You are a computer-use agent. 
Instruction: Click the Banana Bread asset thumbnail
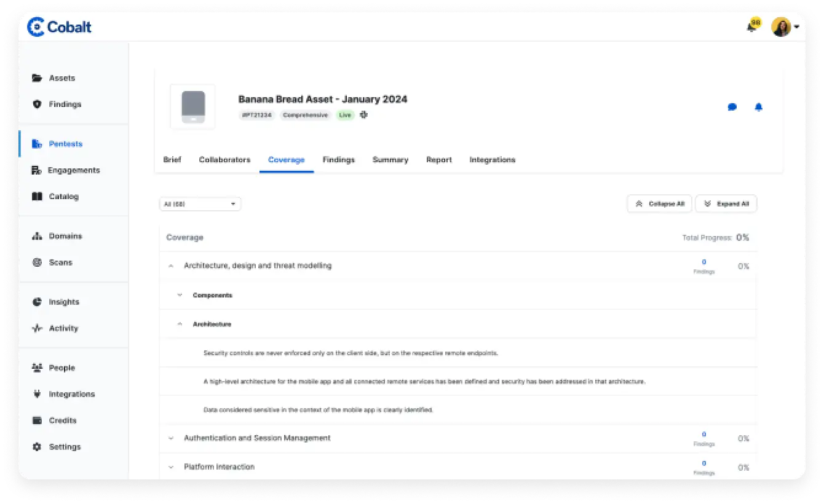[192, 107]
